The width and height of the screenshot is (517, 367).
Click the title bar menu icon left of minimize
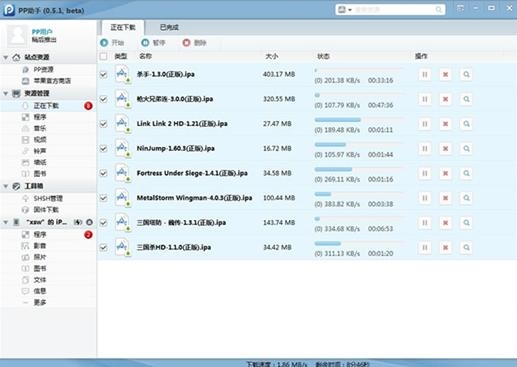pos(460,8)
